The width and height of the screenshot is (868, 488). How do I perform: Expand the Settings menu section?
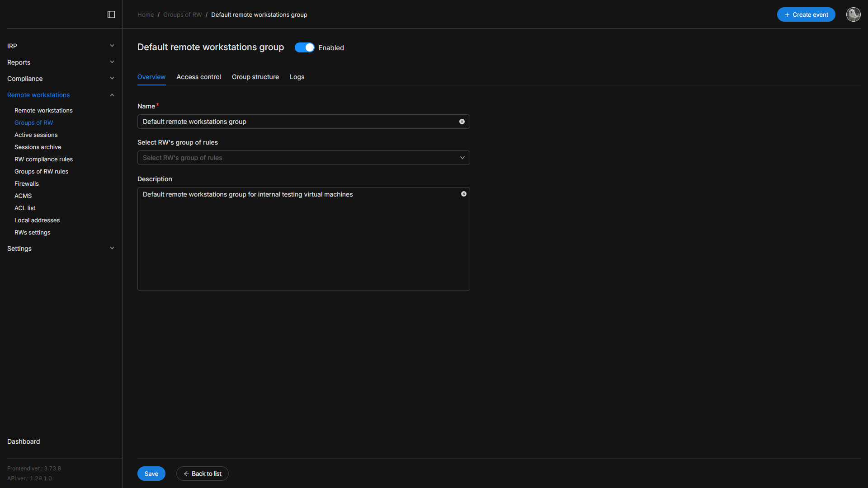click(61, 249)
